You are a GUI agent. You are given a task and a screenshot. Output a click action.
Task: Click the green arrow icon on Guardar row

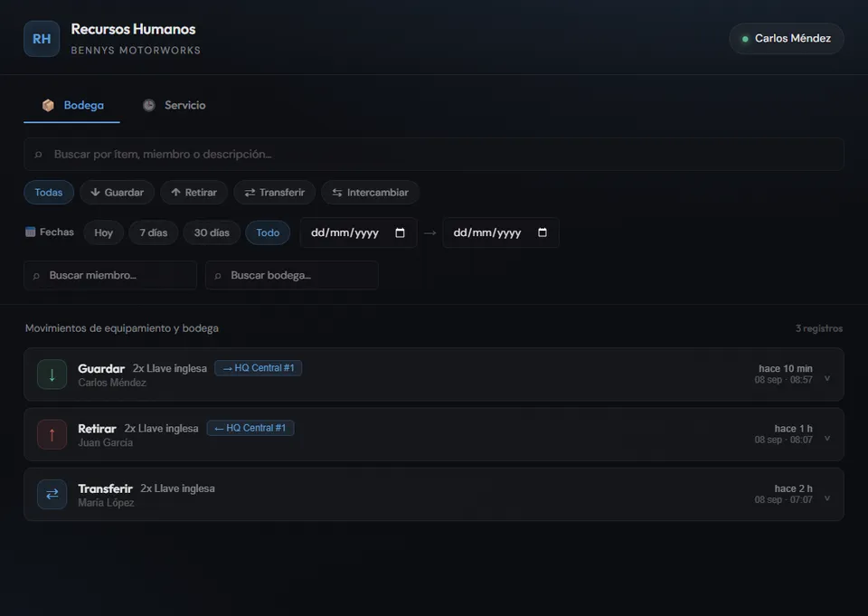pyautogui.click(x=52, y=374)
